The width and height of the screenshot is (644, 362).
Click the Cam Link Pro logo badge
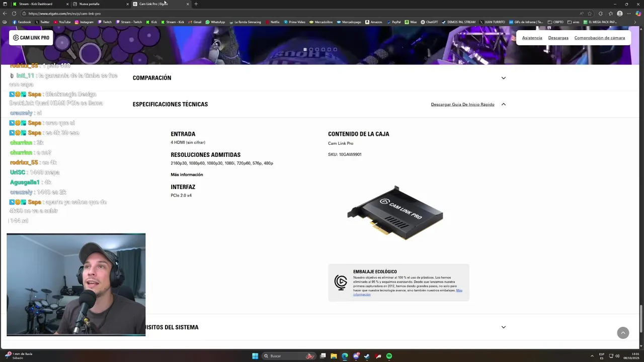[x=31, y=38]
